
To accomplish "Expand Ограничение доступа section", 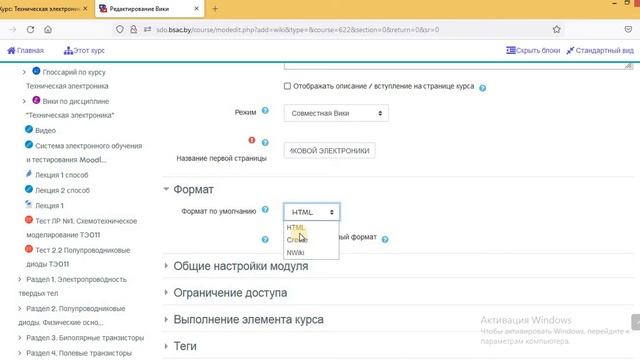I will coord(230,293).
